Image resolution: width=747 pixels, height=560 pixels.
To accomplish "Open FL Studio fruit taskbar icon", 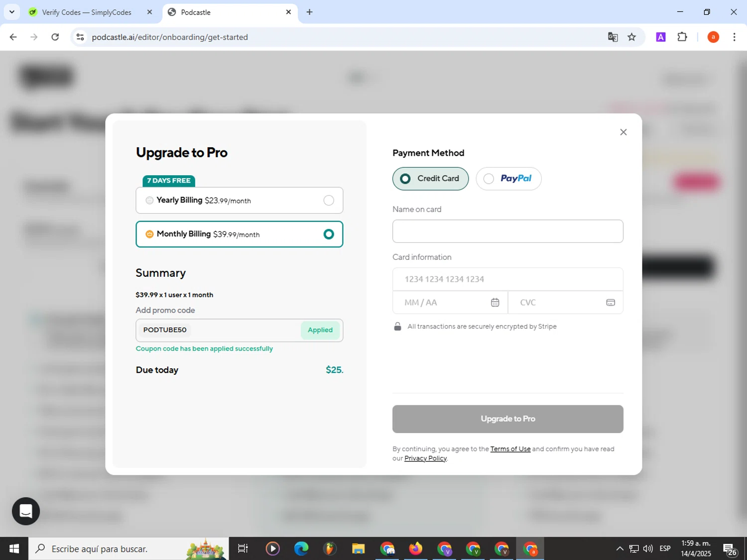I will pos(330,549).
